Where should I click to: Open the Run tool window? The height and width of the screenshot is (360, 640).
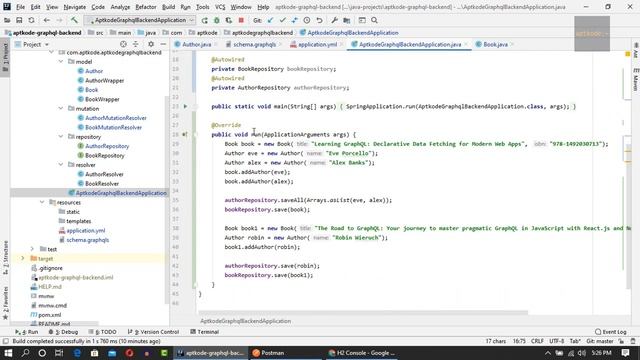(x=27, y=332)
